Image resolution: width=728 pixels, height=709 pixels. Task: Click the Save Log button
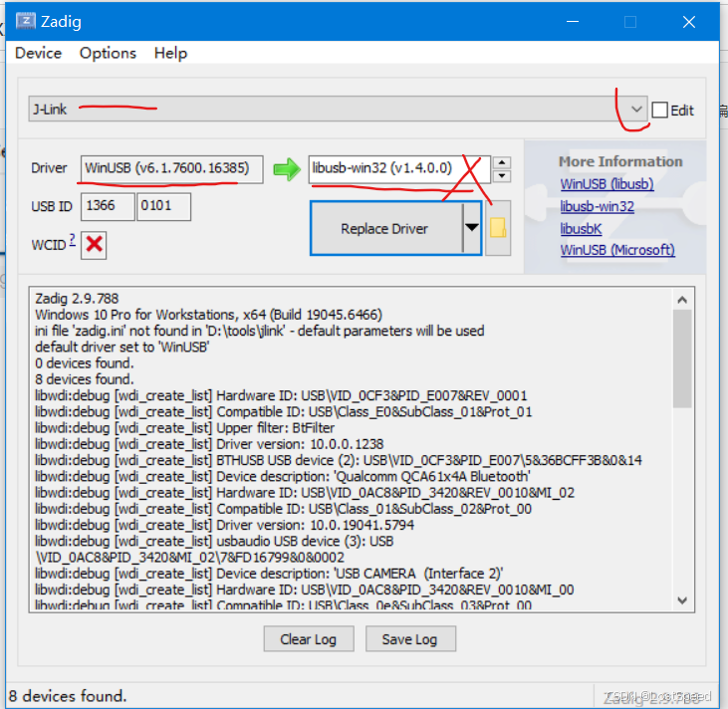(x=410, y=639)
